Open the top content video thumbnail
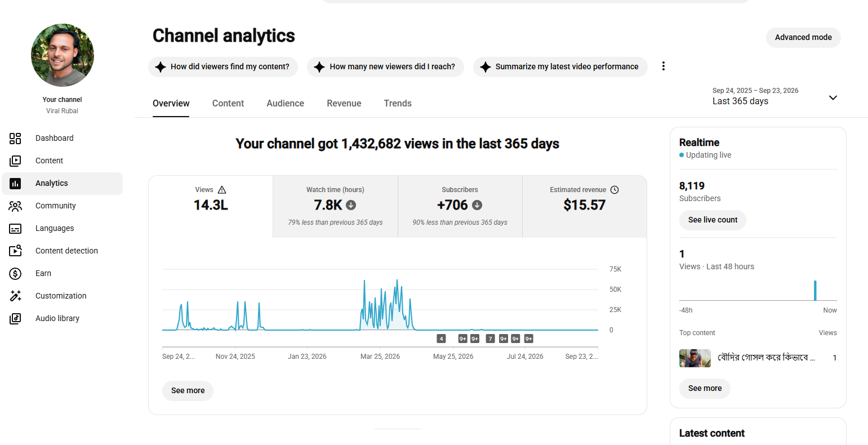This screenshot has height=445, width=868. [695, 358]
